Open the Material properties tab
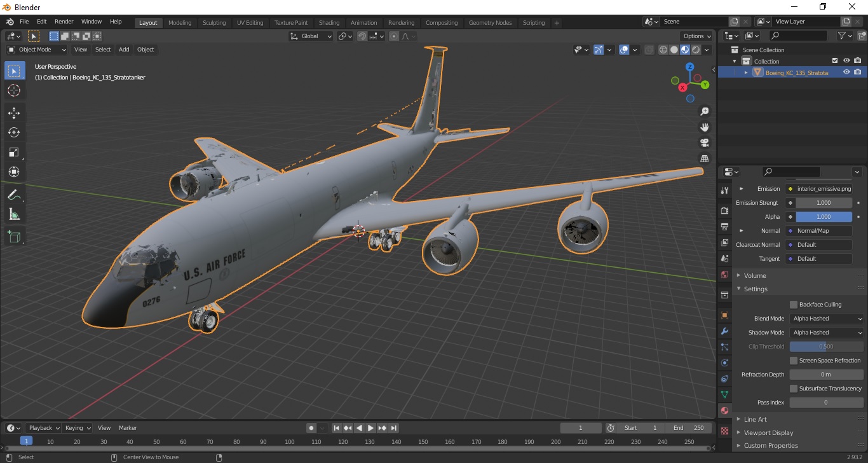The width and height of the screenshot is (868, 463). [x=724, y=411]
